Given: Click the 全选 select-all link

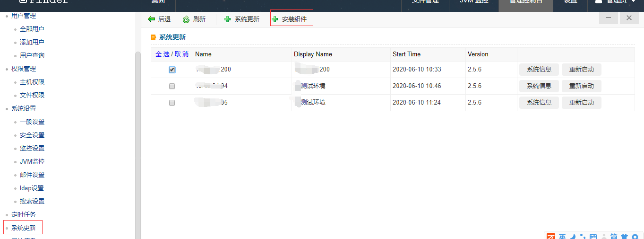Looking at the screenshot, I should tap(162, 54).
